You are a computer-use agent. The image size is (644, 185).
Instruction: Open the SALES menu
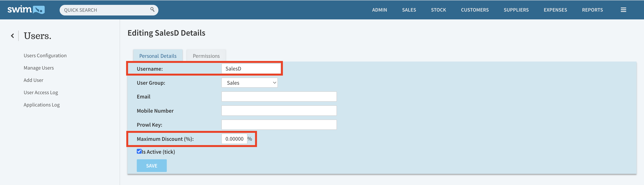409,10
